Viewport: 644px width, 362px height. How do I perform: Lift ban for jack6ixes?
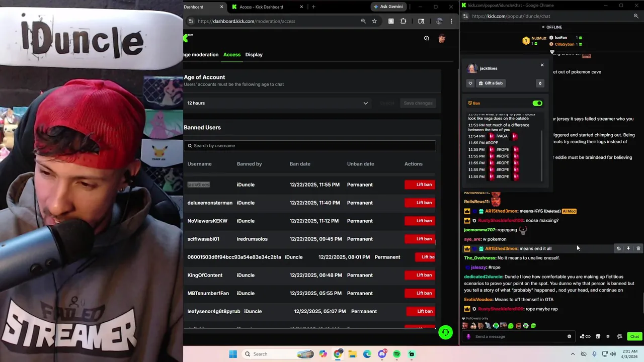pyautogui.click(x=420, y=185)
